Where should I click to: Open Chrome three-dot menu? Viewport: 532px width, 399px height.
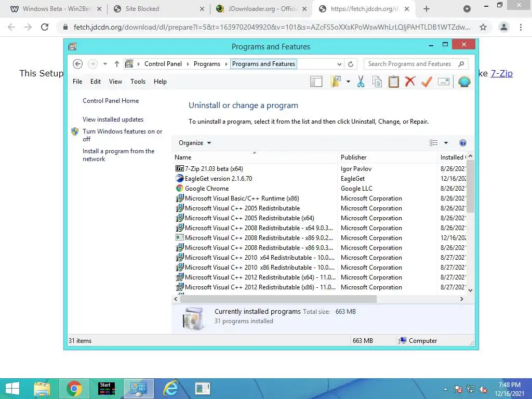[x=521, y=27]
